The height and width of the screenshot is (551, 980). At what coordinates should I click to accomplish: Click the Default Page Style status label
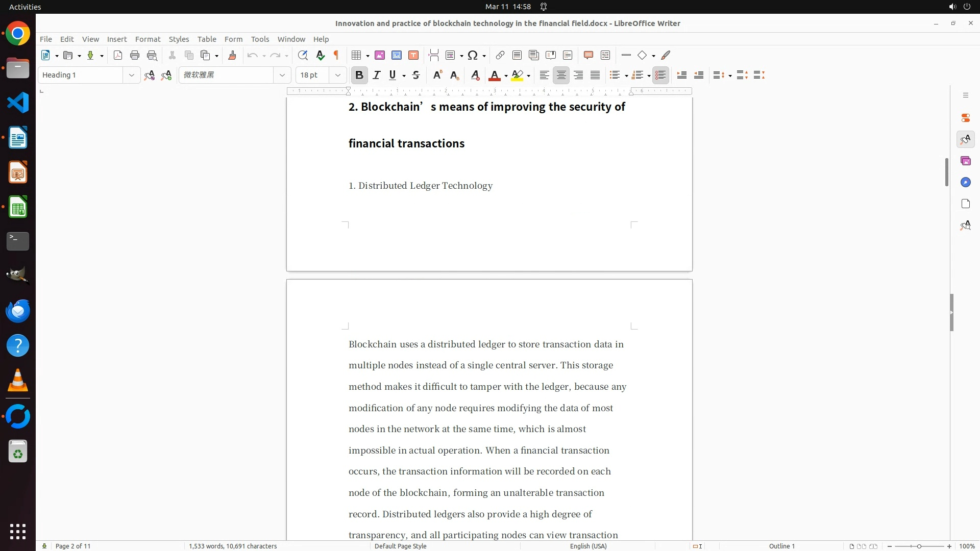tap(400, 546)
